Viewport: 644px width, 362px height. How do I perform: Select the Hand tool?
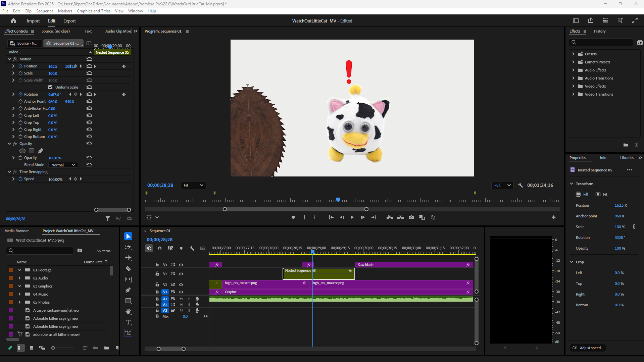(x=128, y=311)
